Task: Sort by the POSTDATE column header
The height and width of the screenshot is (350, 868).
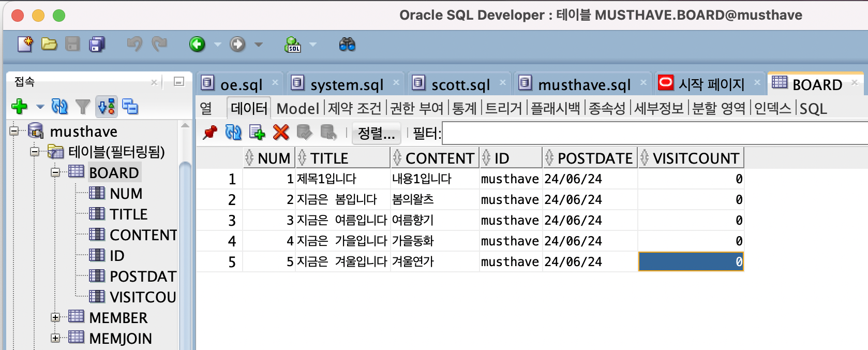Action: (590, 158)
